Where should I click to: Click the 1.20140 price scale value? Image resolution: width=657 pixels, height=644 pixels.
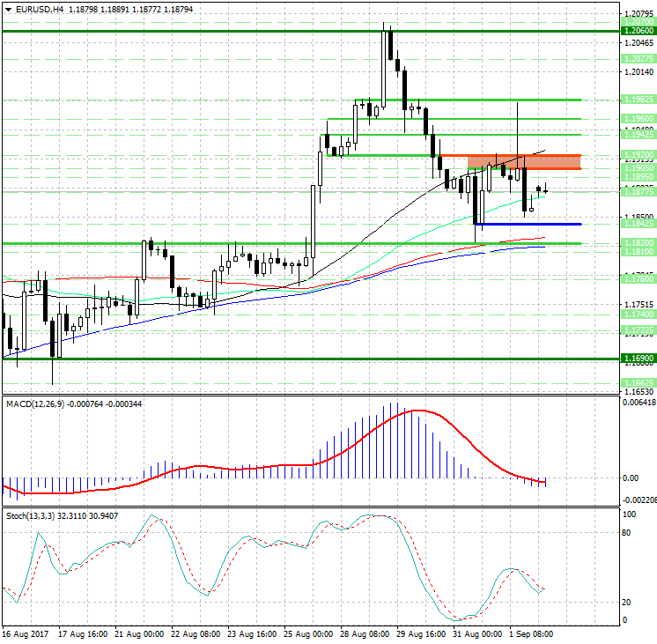point(639,72)
